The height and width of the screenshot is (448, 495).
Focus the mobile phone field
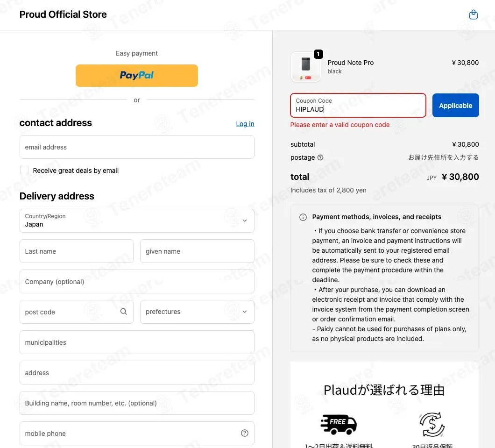point(137,433)
